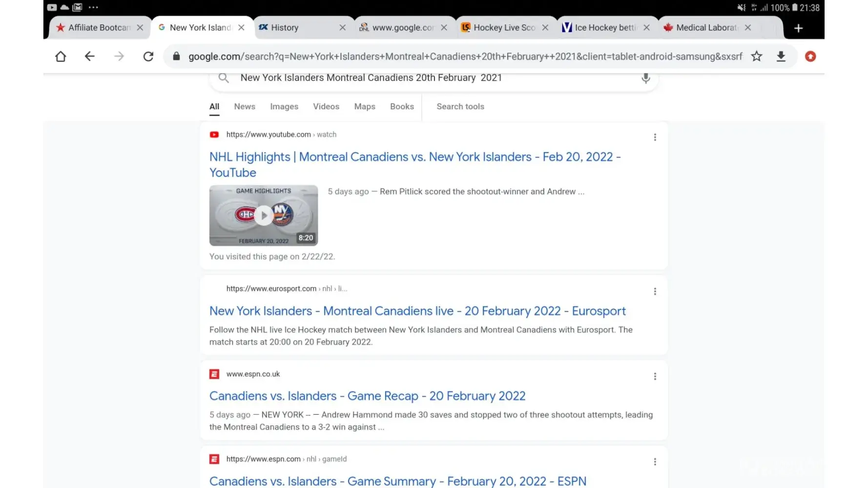Screen dimensions: 868x488
Task: Tap the browser Home icon
Action: pos(61,57)
